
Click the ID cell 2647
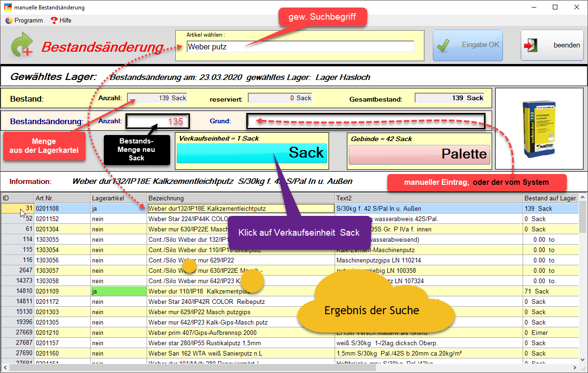point(17,270)
